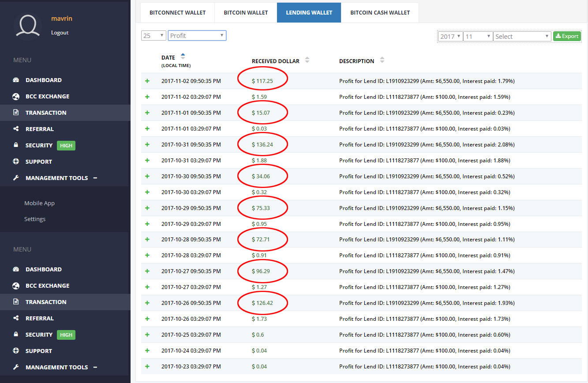
Task: Click the Security lock icon in top menu
Action: coord(16,145)
